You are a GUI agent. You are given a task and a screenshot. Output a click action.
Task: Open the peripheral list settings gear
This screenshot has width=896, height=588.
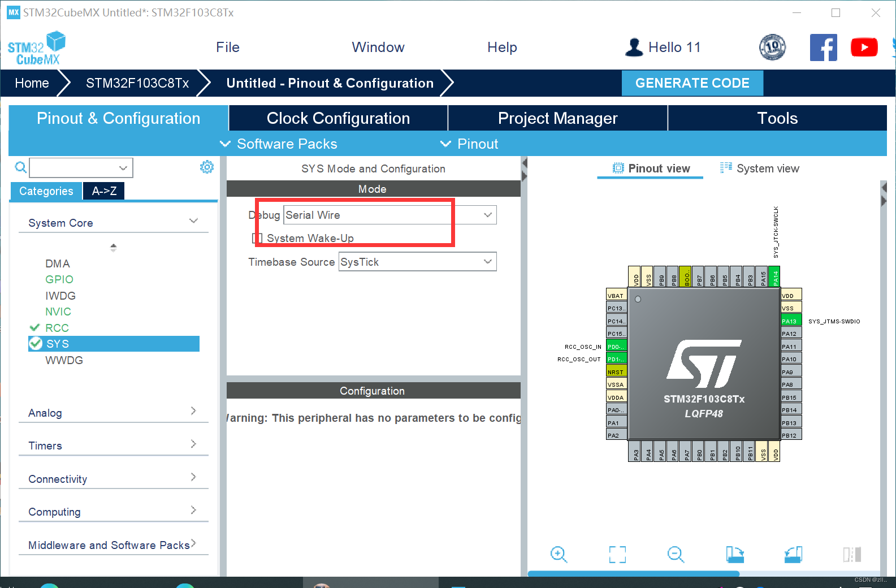pyautogui.click(x=207, y=167)
